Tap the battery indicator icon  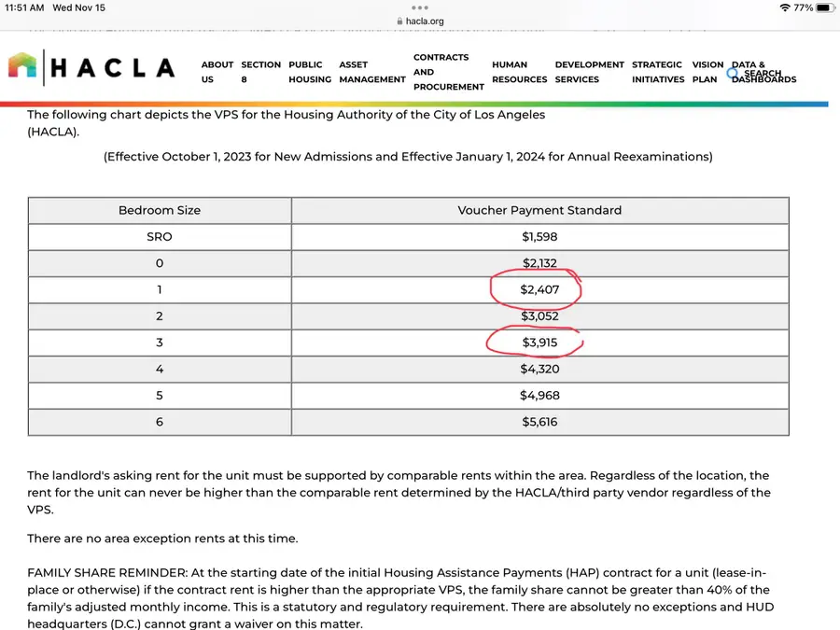(x=824, y=7)
